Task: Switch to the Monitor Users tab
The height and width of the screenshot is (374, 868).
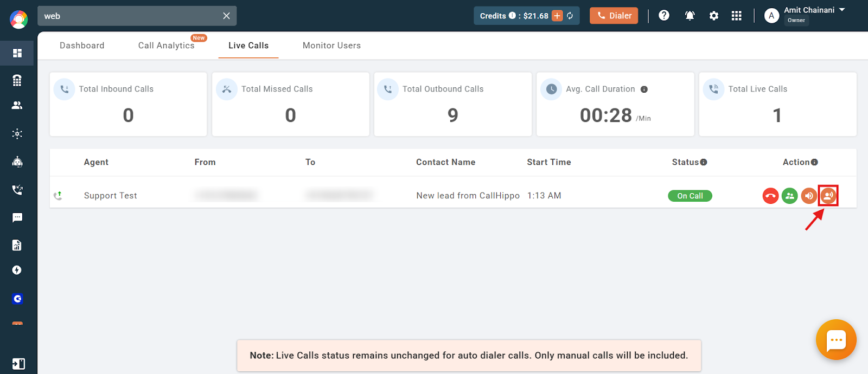Action: click(x=331, y=46)
